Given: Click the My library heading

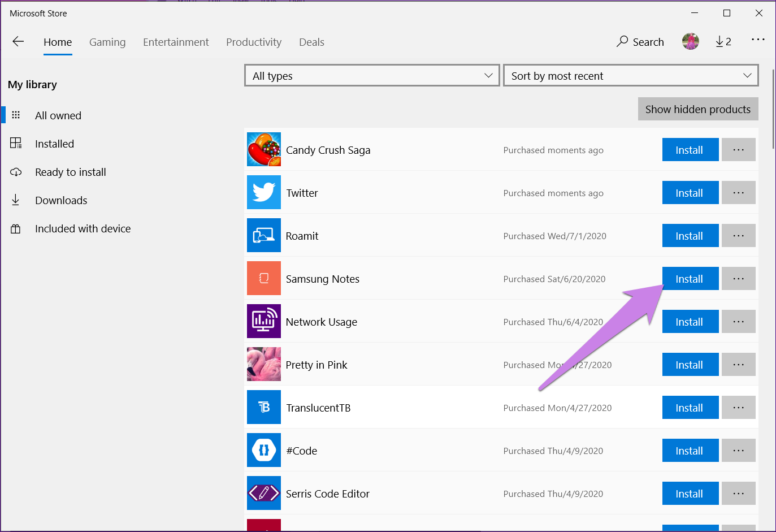Looking at the screenshot, I should [32, 85].
